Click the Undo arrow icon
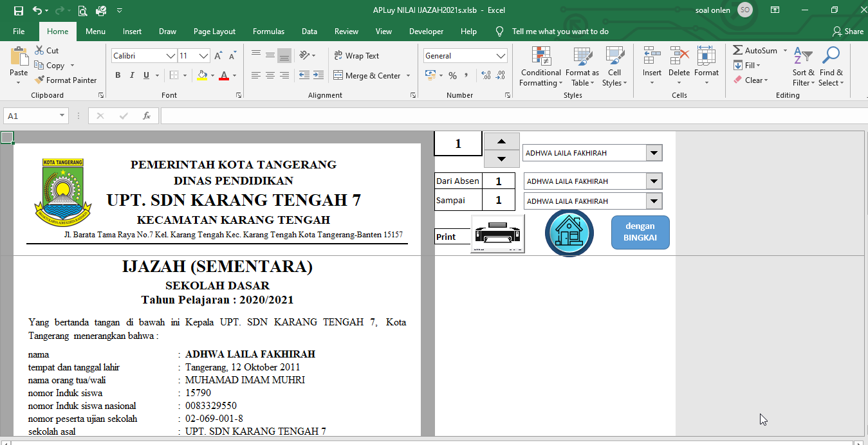Viewport: 868px width, 445px height. coord(37,10)
